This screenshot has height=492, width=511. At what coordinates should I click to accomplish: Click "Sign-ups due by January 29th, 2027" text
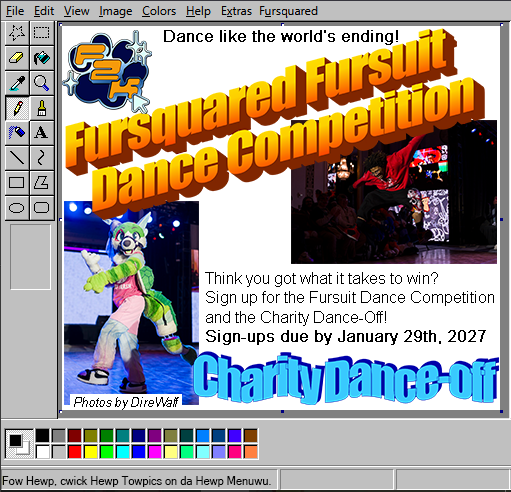346,337
